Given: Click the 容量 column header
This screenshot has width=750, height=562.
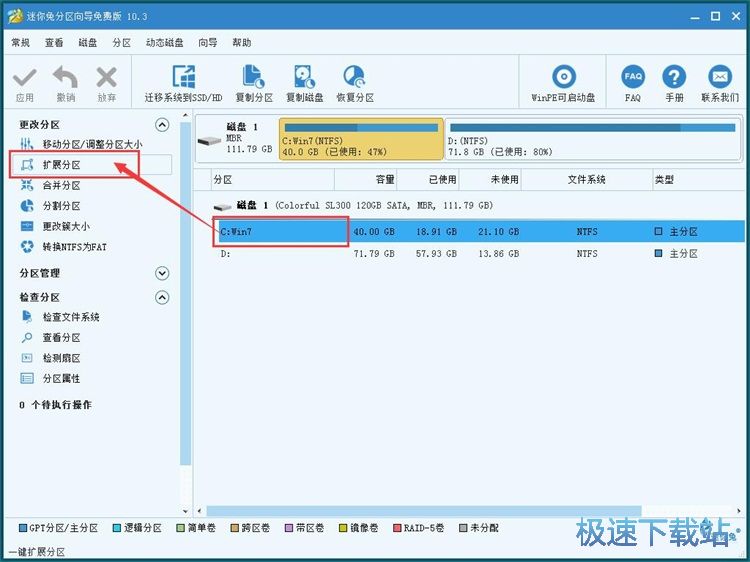Looking at the screenshot, I should point(384,180).
